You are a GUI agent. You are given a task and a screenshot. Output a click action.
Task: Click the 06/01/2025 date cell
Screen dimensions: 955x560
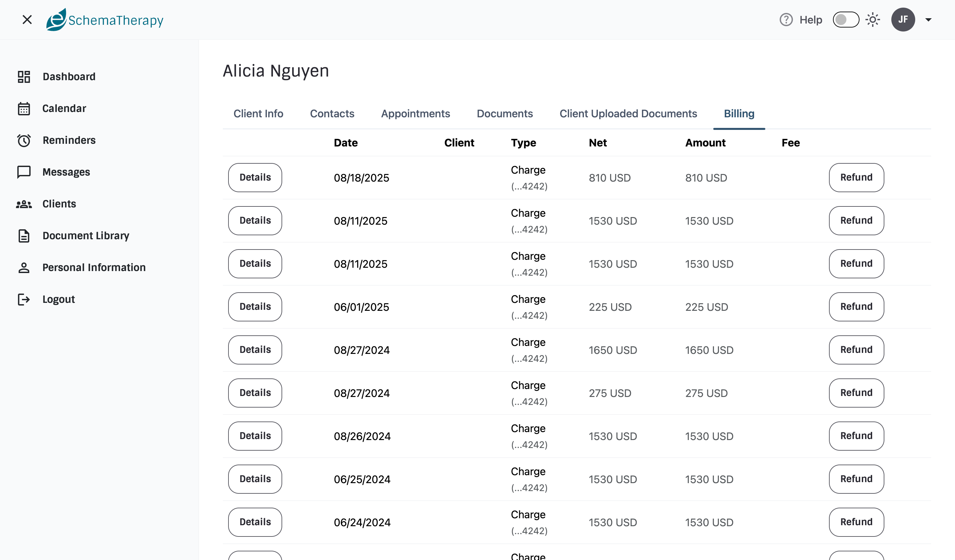[361, 307]
